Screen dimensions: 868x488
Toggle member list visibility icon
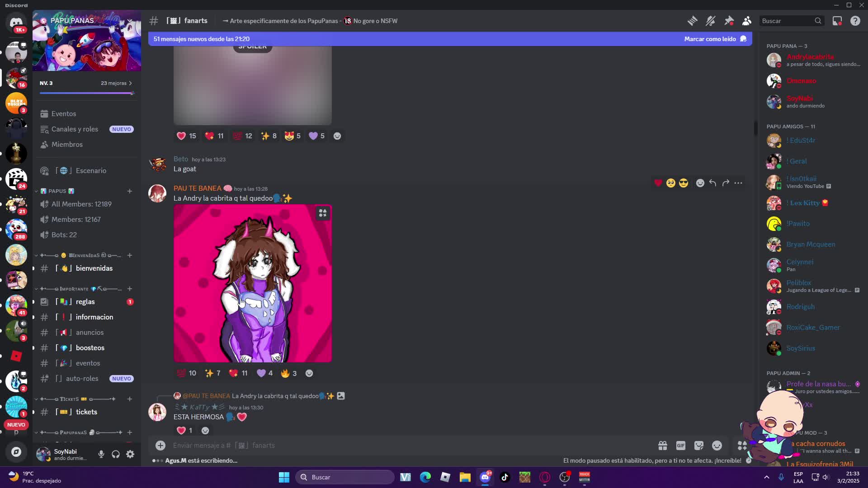(x=747, y=21)
